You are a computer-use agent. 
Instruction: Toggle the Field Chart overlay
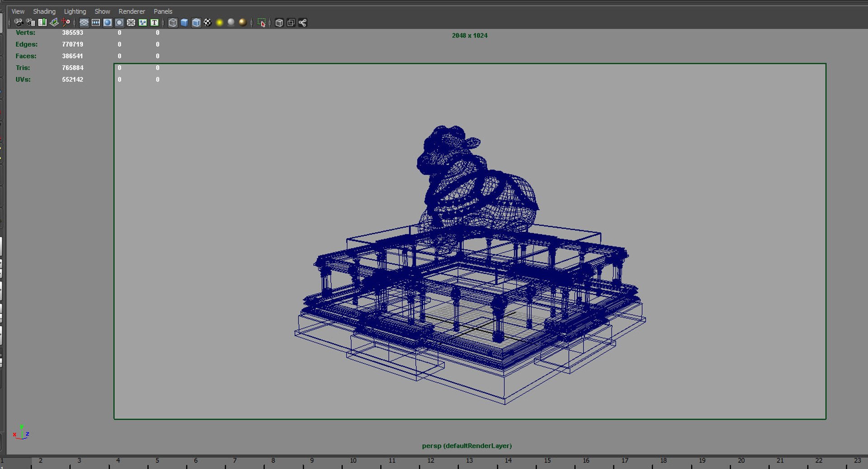pos(131,23)
